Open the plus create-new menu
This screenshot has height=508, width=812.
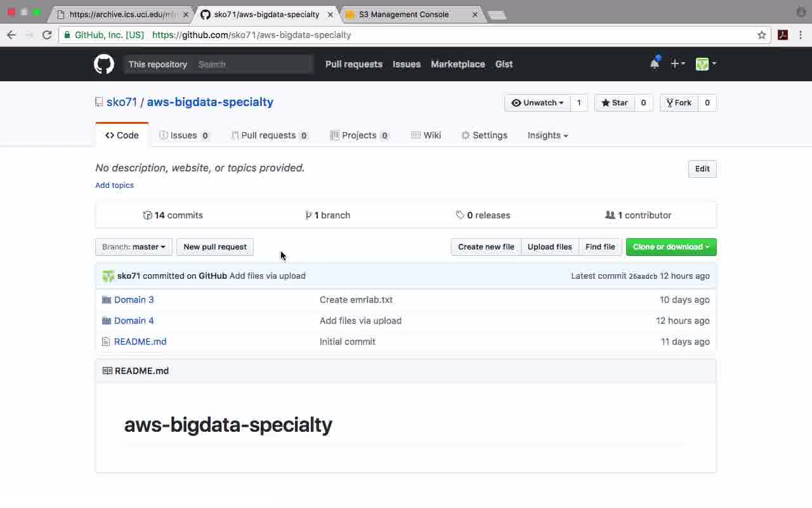point(678,63)
